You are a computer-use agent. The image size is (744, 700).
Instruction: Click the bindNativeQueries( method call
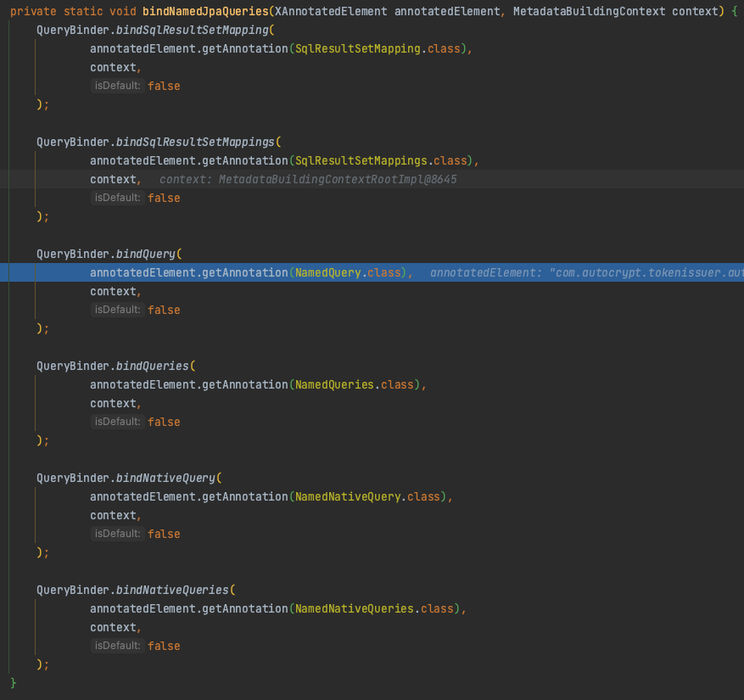click(x=176, y=590)
